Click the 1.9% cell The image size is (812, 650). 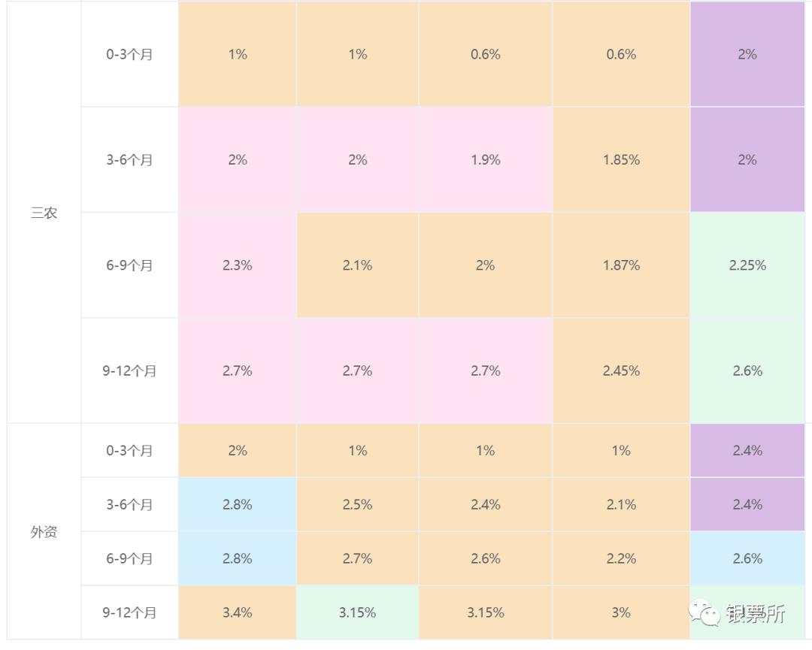tap(485, 160)
